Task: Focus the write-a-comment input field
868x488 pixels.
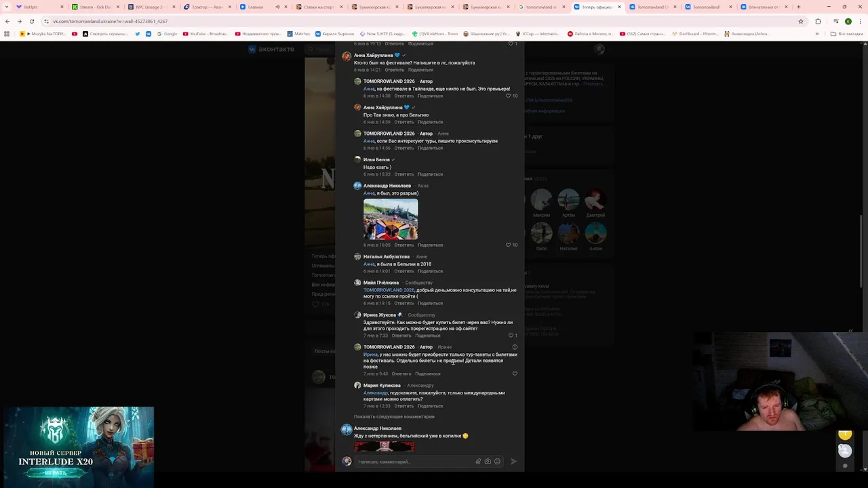Action: (x=414, y=462)
